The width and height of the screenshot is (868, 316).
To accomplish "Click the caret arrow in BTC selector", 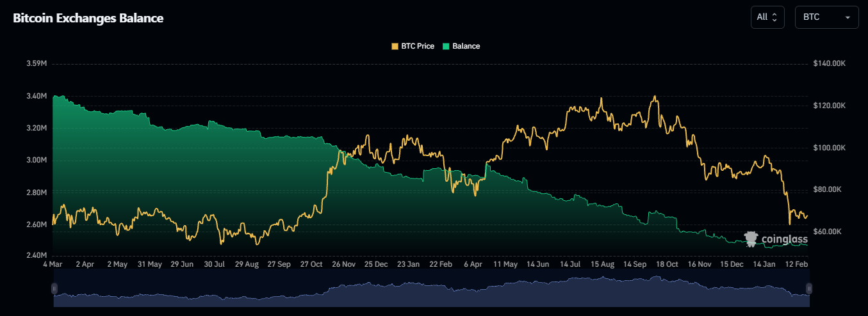I will pyautogui.click(x=848, y=18).
